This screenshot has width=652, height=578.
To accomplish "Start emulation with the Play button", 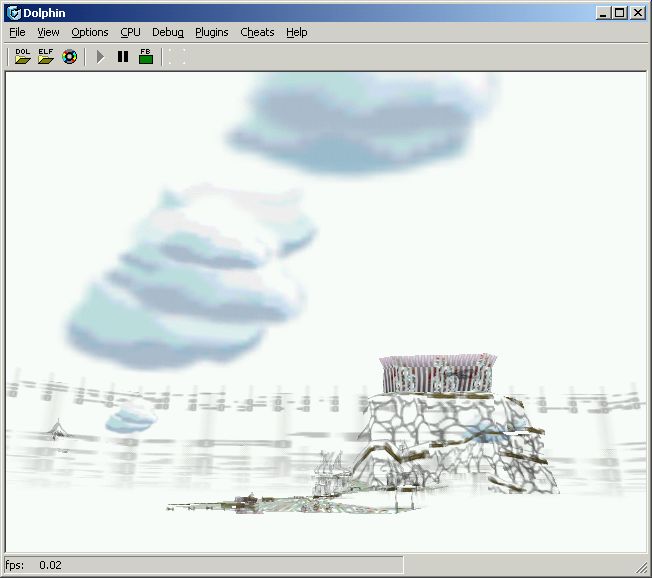I will click(x=100, y=57).
